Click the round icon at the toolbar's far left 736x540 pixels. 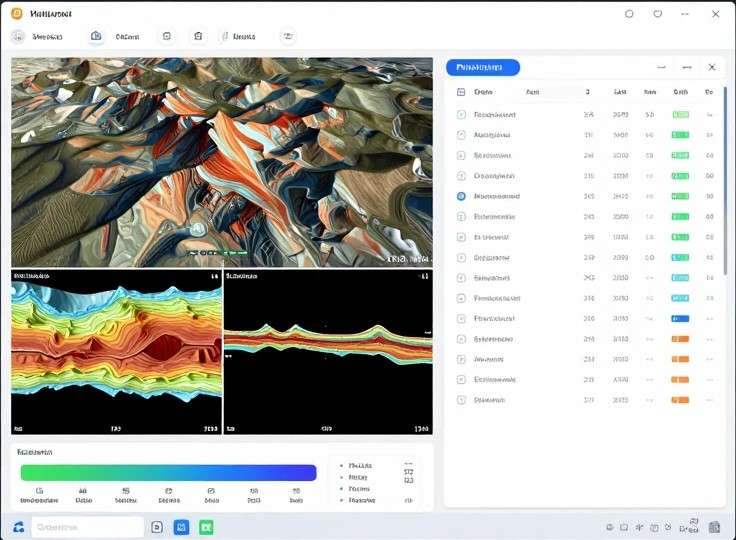(x=18, y=36)
